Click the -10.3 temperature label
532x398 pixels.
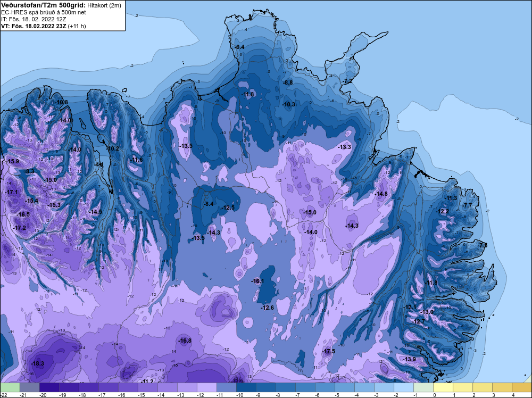pyautogui.click(x=289, y=104)
